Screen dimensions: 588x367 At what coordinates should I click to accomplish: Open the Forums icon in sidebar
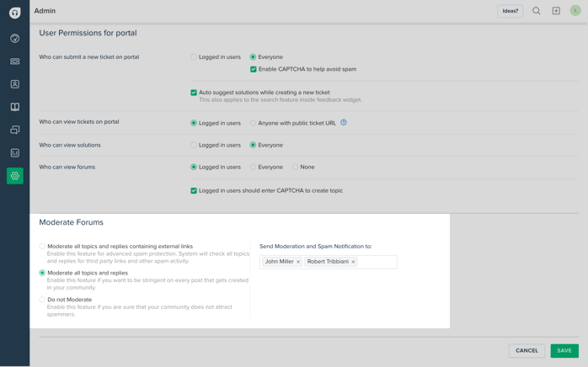(15, 130)
